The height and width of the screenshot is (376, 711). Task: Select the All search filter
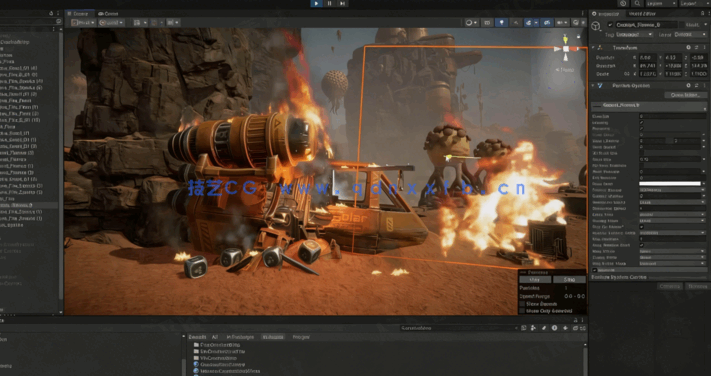[215, 337]
